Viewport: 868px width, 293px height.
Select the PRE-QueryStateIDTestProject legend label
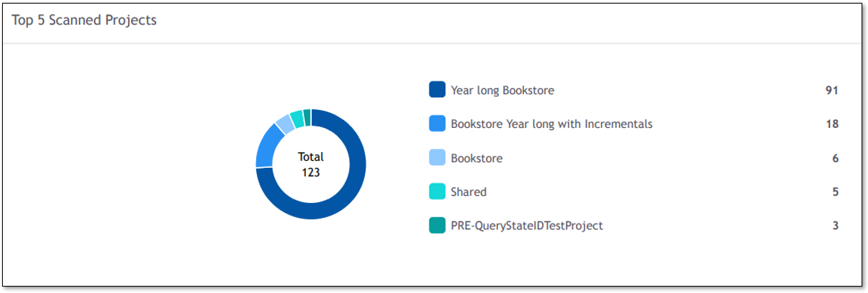pos(526,225)
